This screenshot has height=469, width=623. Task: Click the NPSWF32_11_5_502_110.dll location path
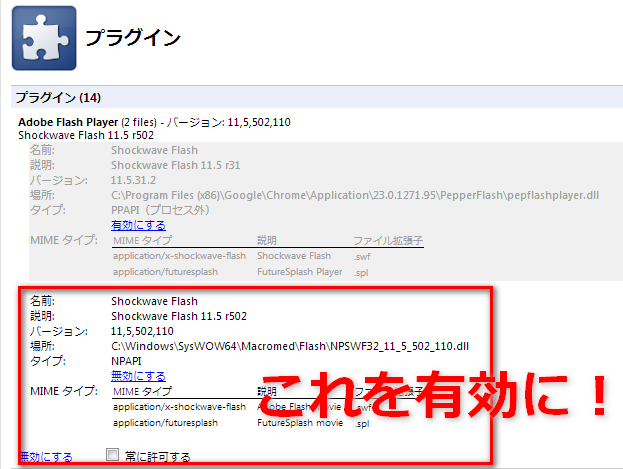tap(290, 346)
